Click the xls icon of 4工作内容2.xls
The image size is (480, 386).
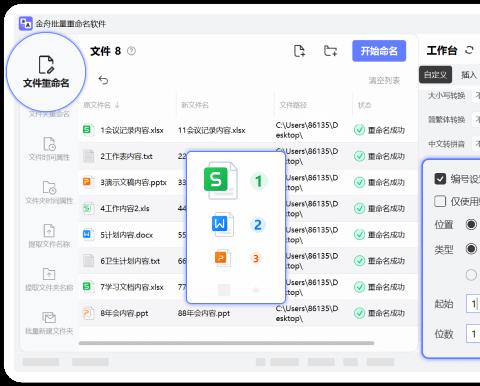[x=87, y=208]
